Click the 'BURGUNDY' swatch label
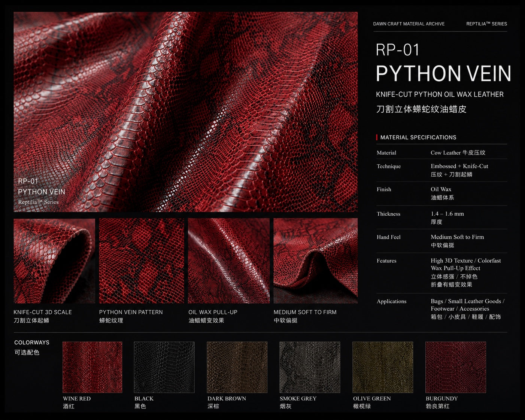This screenshot has width=525, height=420. tap(442, 399)
